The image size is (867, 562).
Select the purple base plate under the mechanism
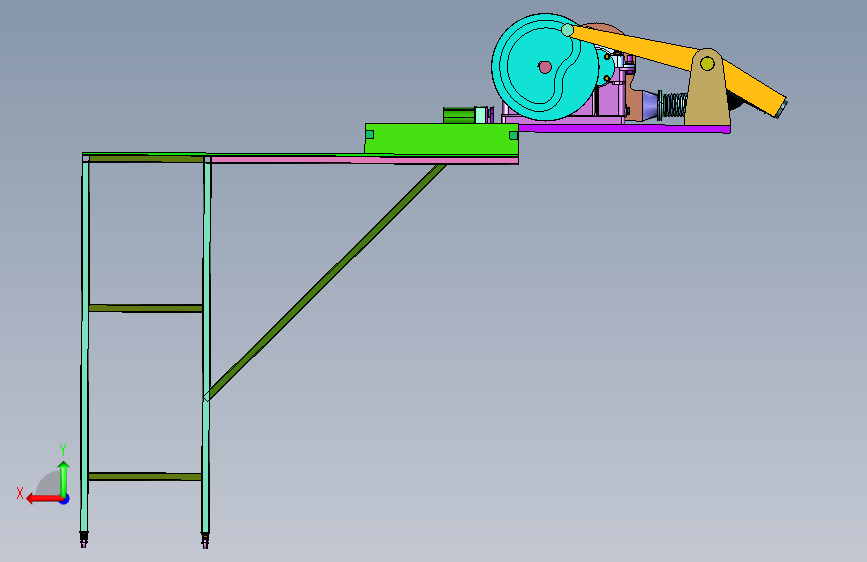(x=625, y=128)
